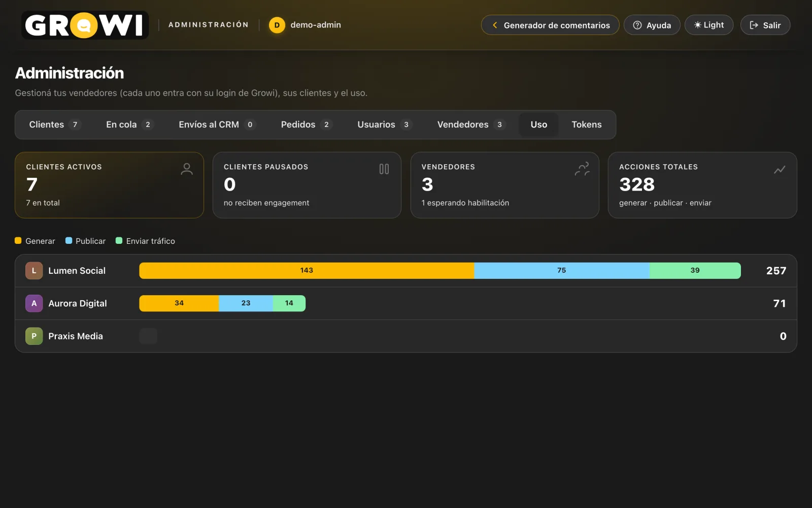Click the Enviar tráfico legend label
The image size is (812, 508).
(x=151, y=241)
